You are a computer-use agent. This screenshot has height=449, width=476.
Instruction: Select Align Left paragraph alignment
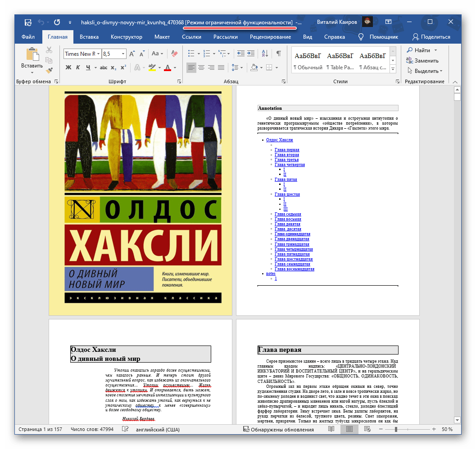click(191, 67)
